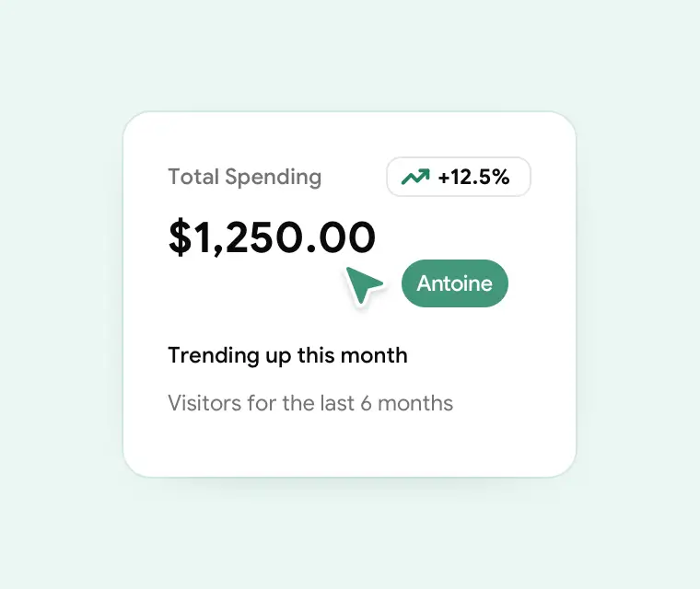The image size is (700, 589).
Task: Click Visitors for the last 6 months
Action: tap(310, 403)
